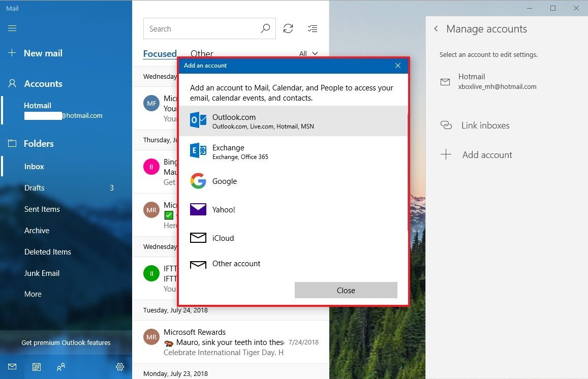588x379 pixels.
Task: Select the People icon at bottom left
Action: [61, 366]
